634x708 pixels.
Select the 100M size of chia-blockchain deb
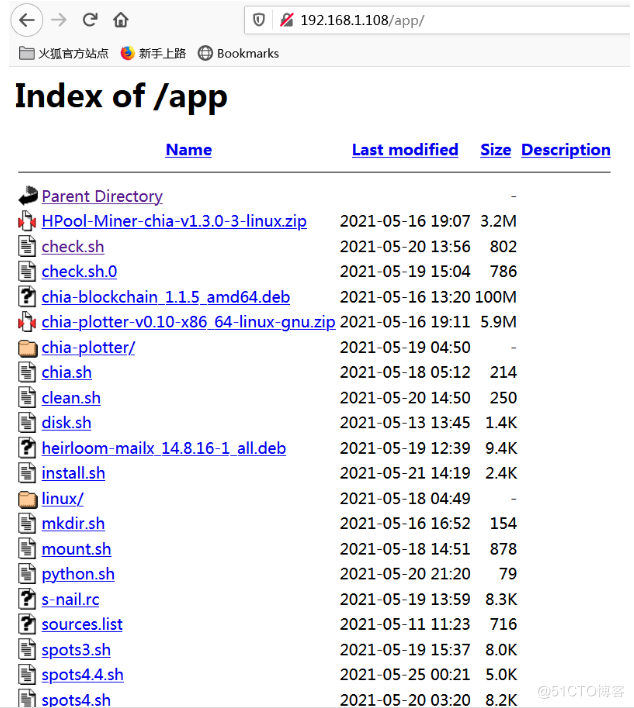495,297
